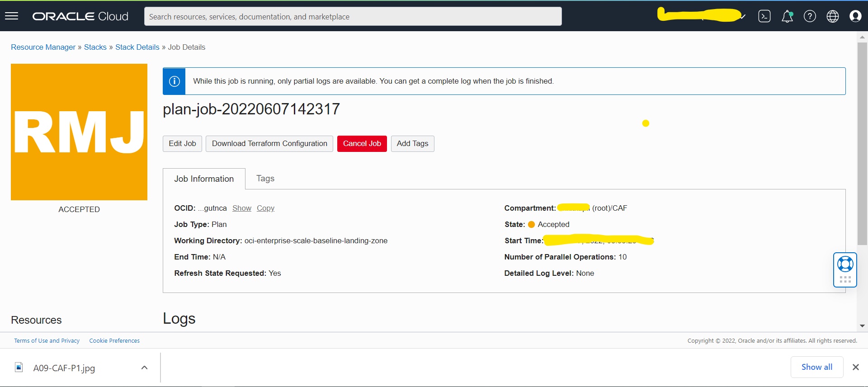The image size is (868, 387).
Task: Click the info icon in the banner
Action: (174, 81)
